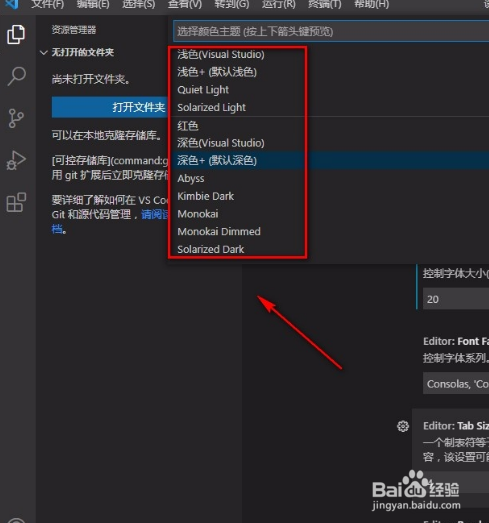Choose the Kimbie Dark theme
Viewport: 489px width, 523px height.
click(x=205, y=196)
